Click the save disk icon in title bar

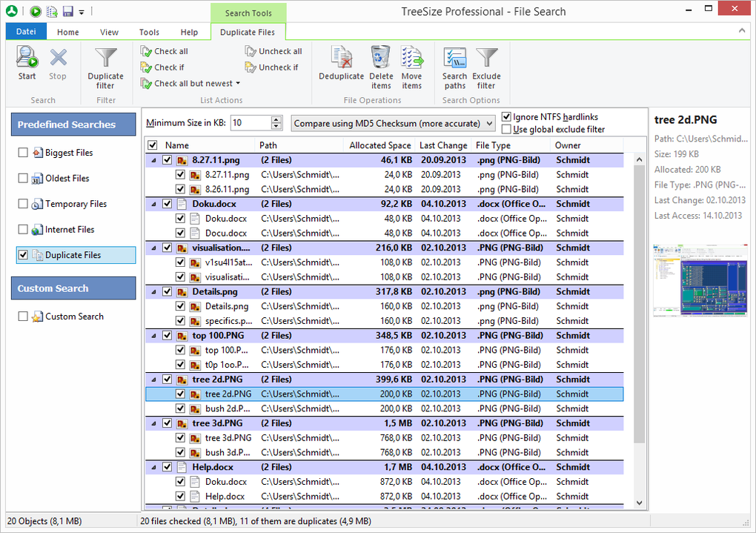[x=68, y=11]
